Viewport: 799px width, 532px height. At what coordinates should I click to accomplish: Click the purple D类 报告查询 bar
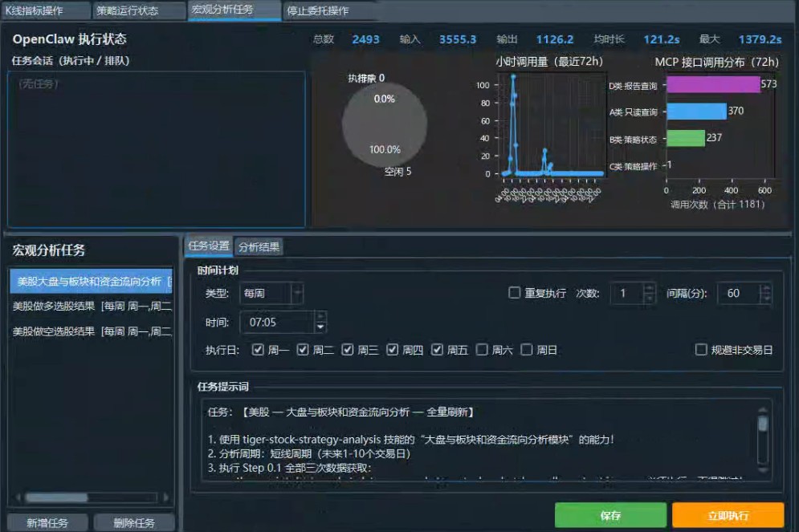[713, 84]
